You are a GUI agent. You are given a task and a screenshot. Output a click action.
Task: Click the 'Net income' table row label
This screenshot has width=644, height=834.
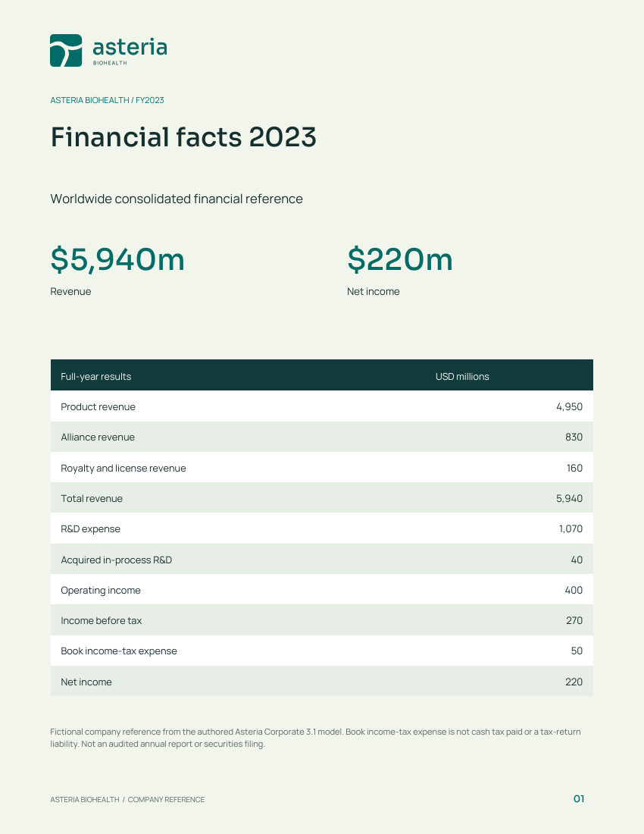[86, 682]
